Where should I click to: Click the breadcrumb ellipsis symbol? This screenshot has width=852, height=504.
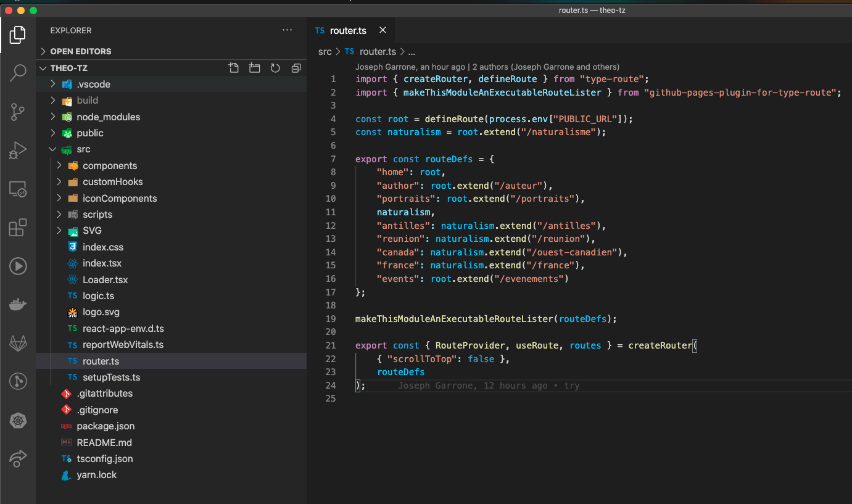[412, 52]
